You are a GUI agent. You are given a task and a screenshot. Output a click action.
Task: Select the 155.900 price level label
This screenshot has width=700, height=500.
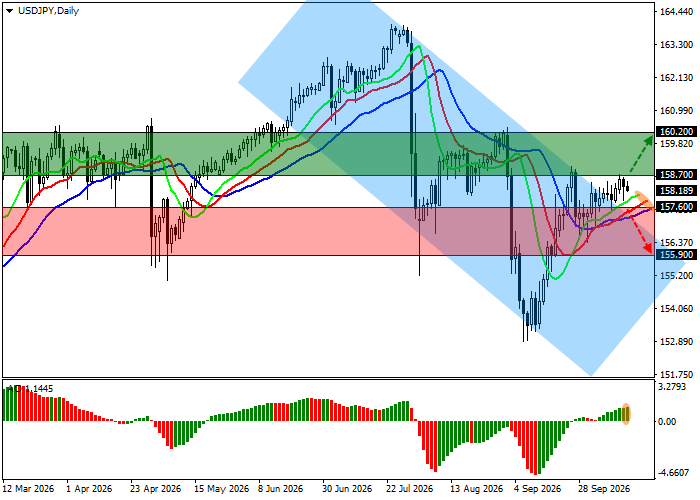[x=676, y=254]
